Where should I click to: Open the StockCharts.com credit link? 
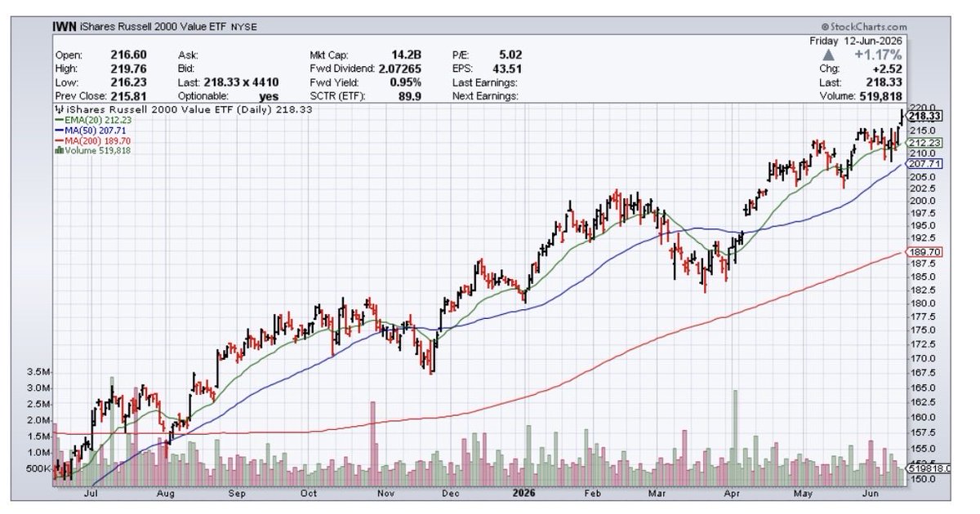click(863, 27)
